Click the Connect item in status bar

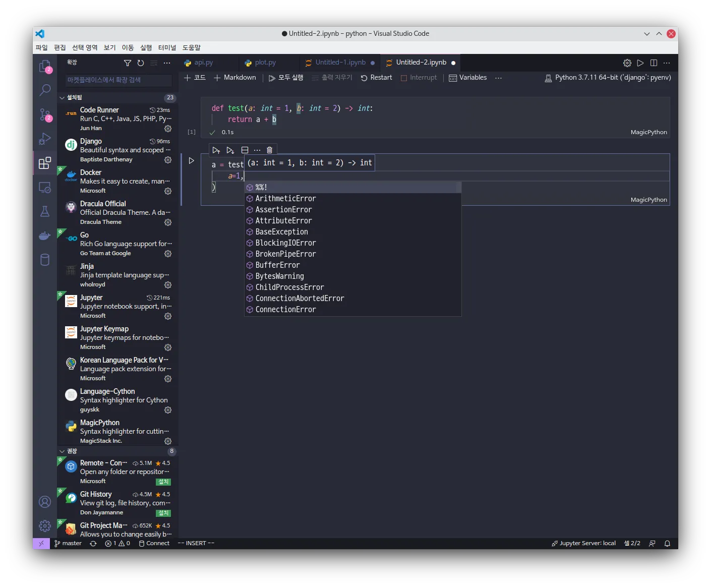point(154,544)
